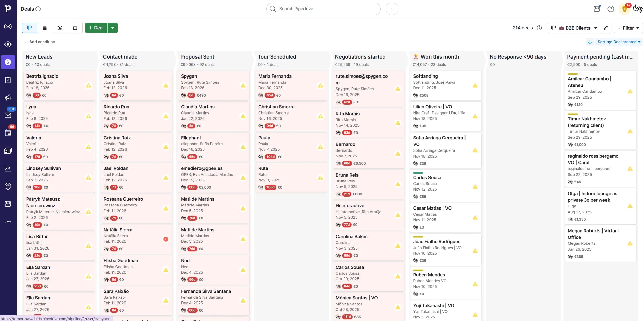Image resolution: width=644 pixels, height=321 pixels.
Task: Switch to forecast view
Action: coord(60,28)
